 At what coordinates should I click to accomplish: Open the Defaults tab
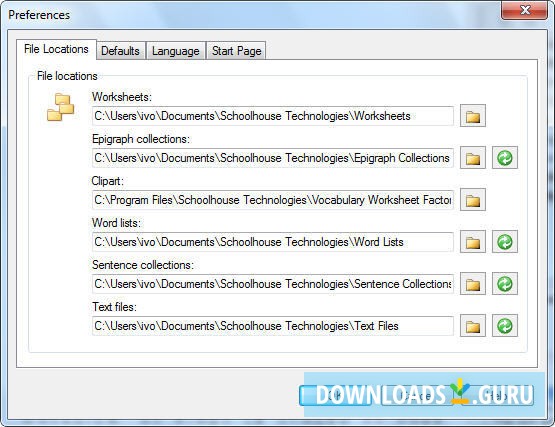click(x=120, y=51)
